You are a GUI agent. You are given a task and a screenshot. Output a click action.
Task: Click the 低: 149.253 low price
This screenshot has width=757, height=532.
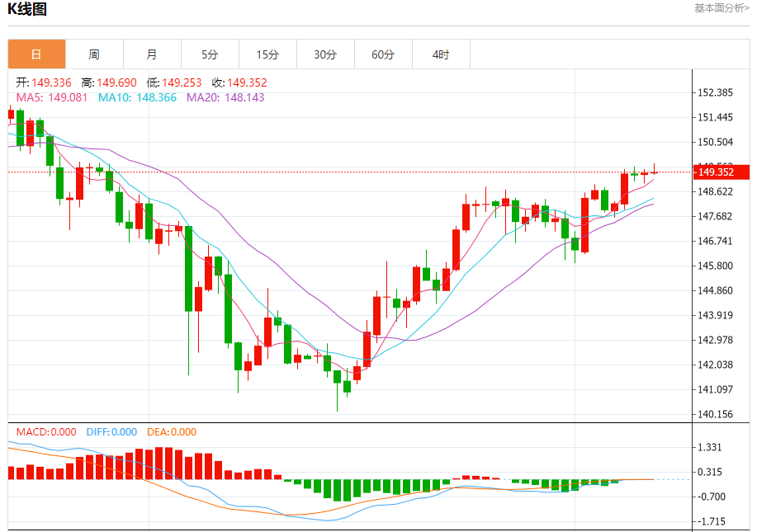tap(174, 82)
